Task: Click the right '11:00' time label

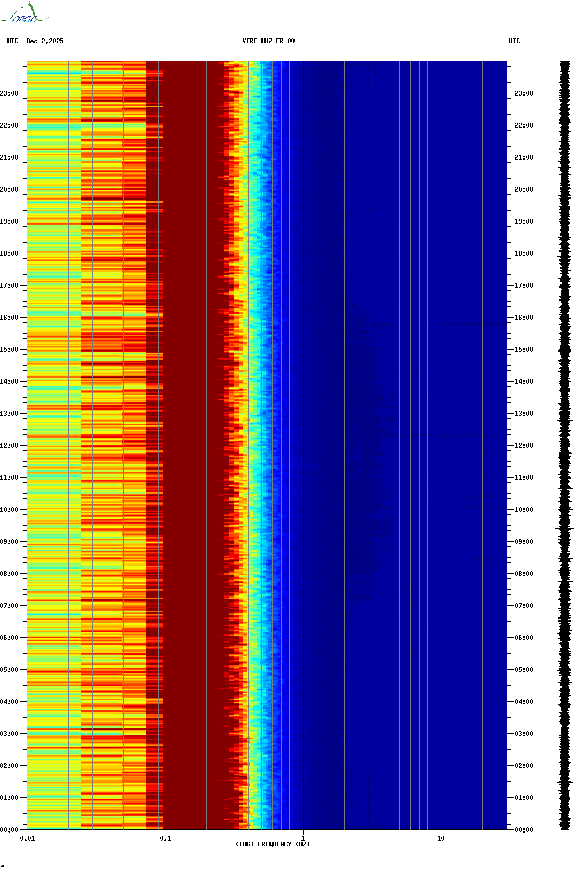Action: tap(524, 478)
